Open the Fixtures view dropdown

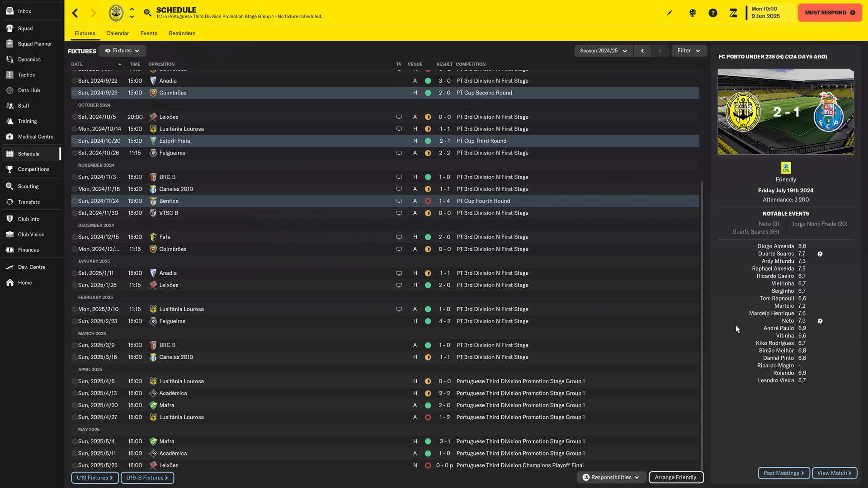pos(122,51)
